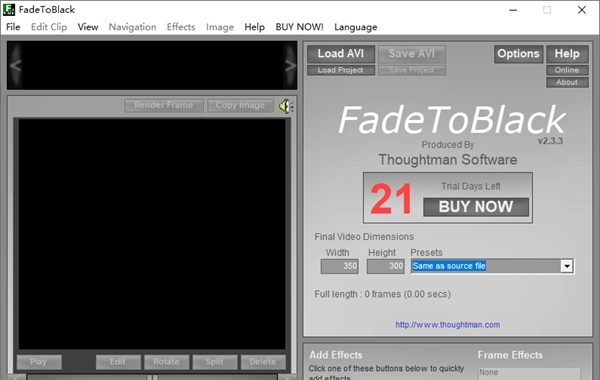Click the Load Project button
This screenshot has width=600, height=380.
(x=341, y=70)
